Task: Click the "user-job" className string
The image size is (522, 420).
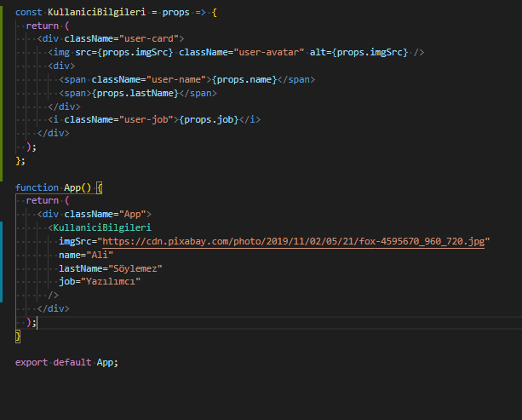Action: pyautogui.click(x=146, y=119)
